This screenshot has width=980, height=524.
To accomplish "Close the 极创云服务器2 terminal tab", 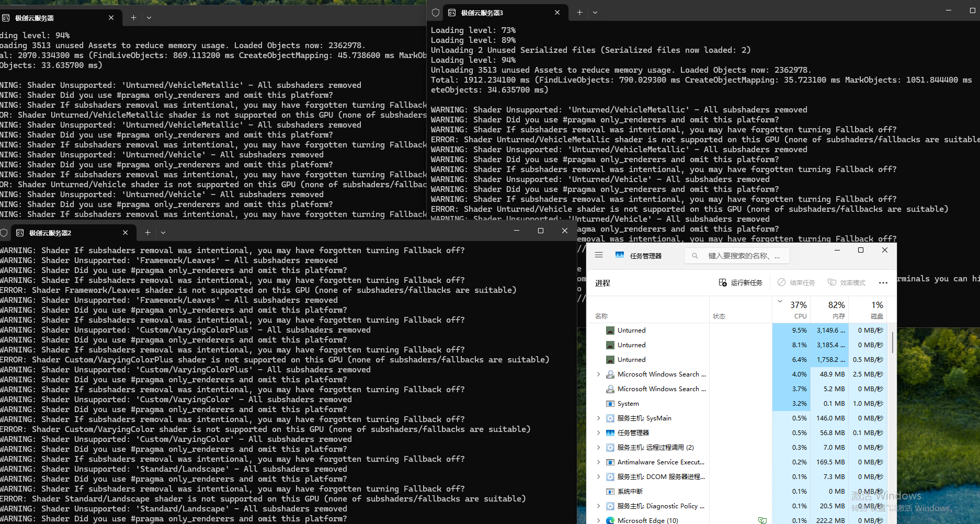I will (x=125, y=233).
